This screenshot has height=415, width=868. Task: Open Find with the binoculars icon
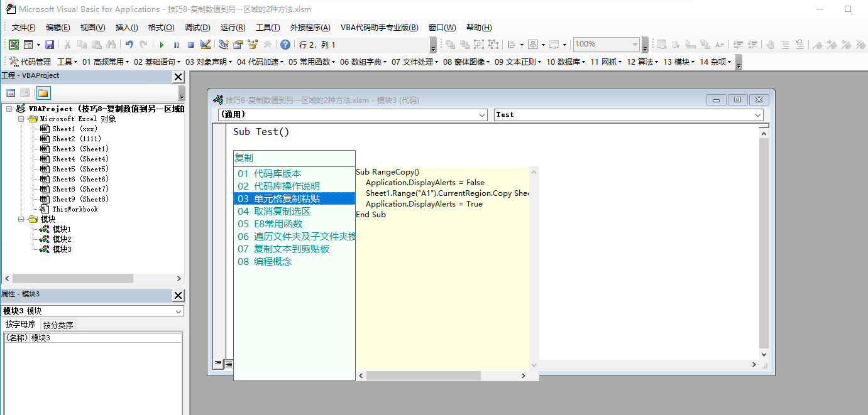point(111,45)
